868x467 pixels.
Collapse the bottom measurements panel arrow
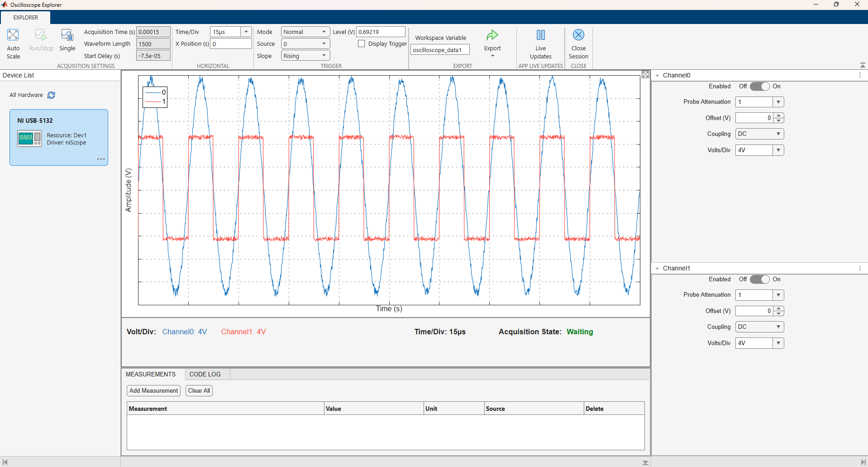point(645,462)
